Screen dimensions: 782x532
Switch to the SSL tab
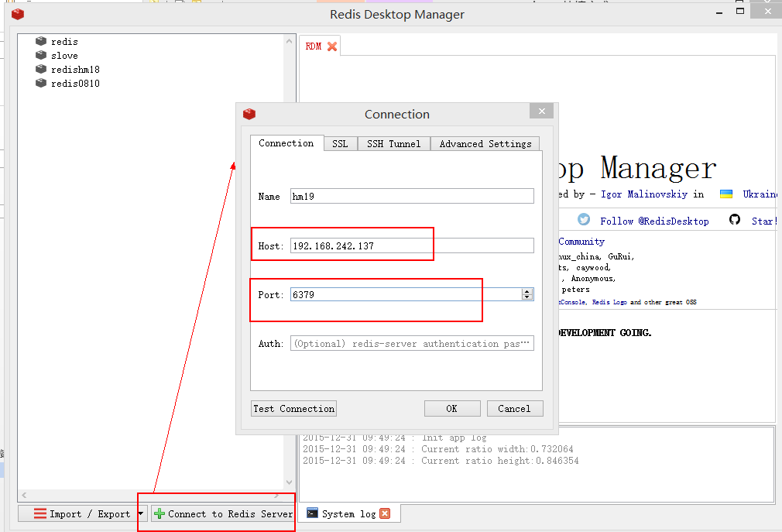click(340, 143)
